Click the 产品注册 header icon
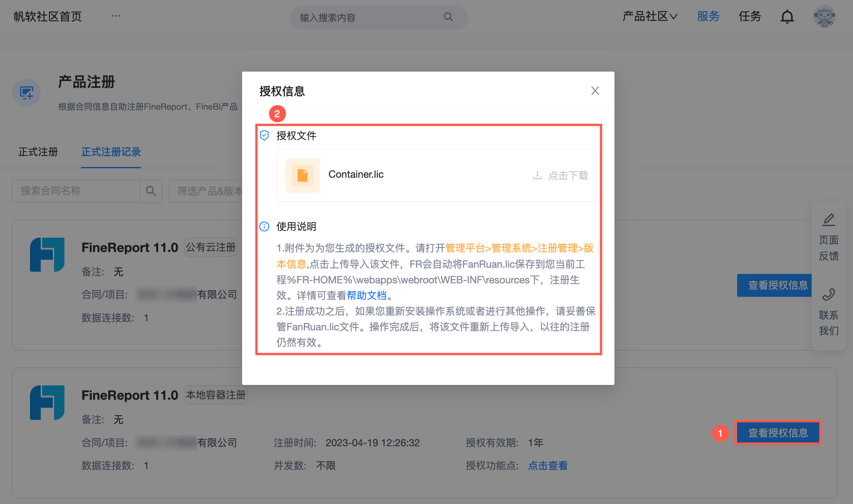Image resolution: width=853 pixels, height=504 pixels. tap(26, 93)
